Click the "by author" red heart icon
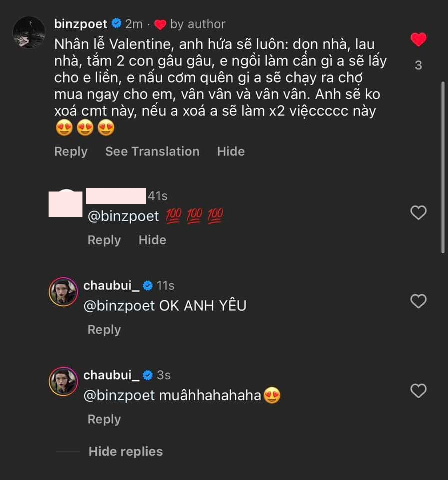 click(160, 24)
